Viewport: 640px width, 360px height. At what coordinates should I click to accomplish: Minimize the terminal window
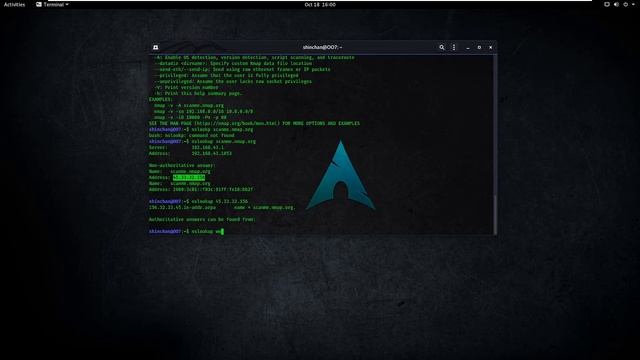pyautogui.click(x=468, y=47)
